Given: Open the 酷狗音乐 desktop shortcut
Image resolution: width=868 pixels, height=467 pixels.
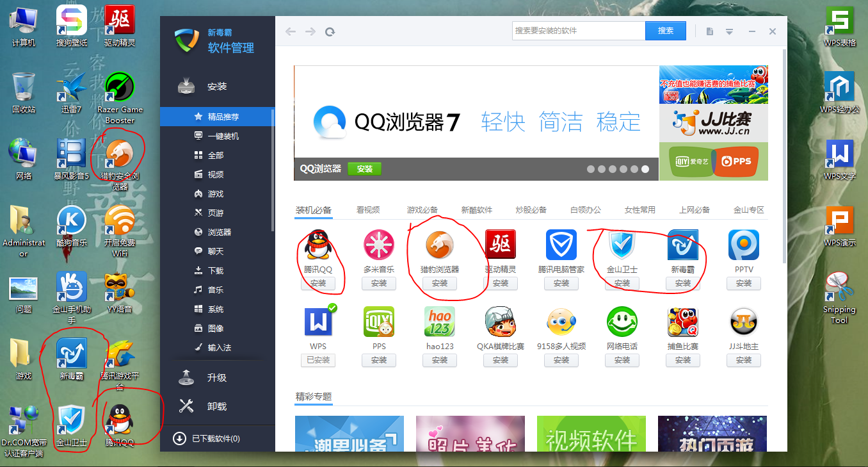Looking at the screenshot, I should click(x=72, y=225).
